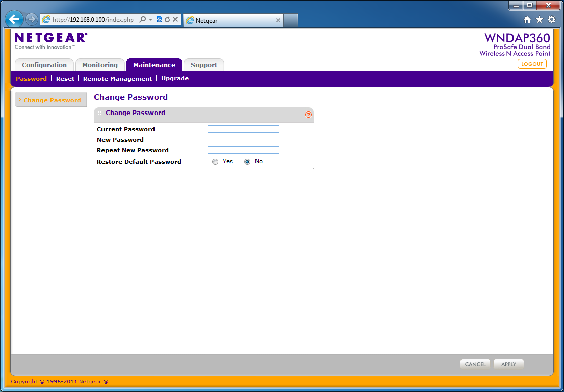Image resolution: width=564 pixels, height=392 pixels.
Task: Focus the New Password field
Action: (x=243, y=139)
